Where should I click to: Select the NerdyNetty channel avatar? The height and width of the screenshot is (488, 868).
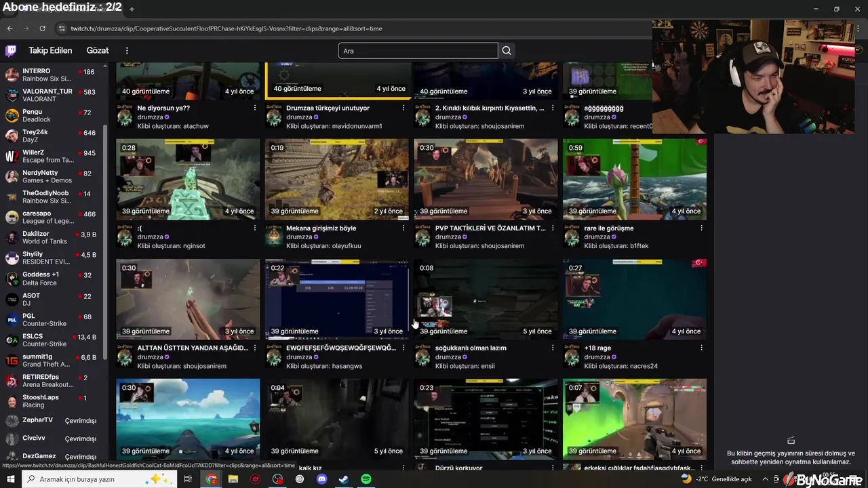coord(12,177)
